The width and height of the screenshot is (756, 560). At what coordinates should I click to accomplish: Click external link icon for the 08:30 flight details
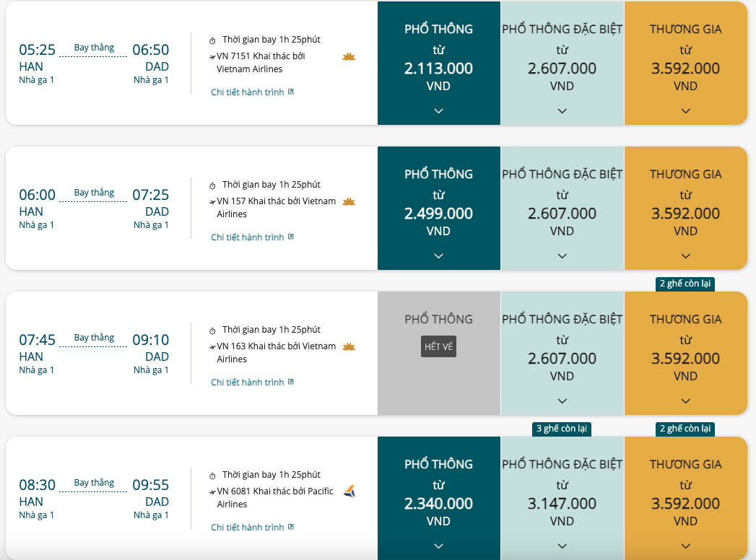click(291, 527)
